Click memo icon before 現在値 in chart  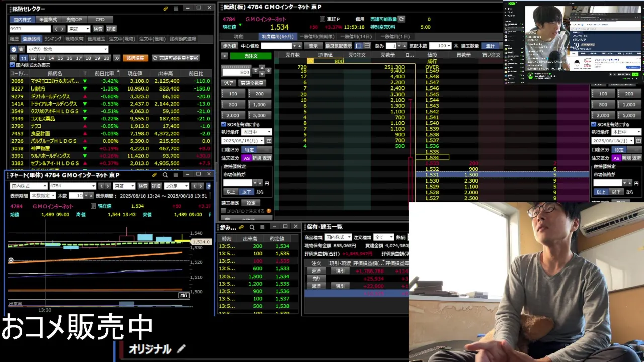93,206
